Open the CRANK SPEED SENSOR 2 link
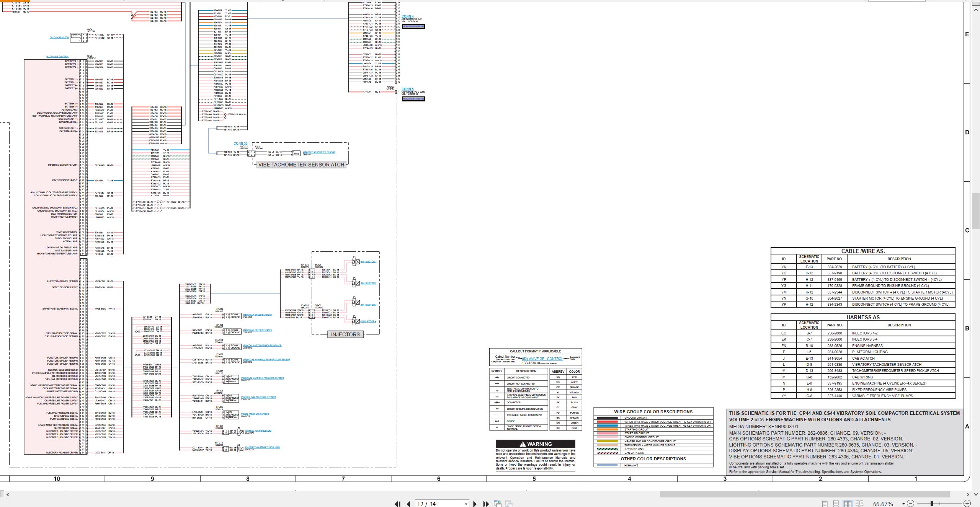The width and height of the screenshot is (980, 507). pyautogui.click(x=258, y=330)
